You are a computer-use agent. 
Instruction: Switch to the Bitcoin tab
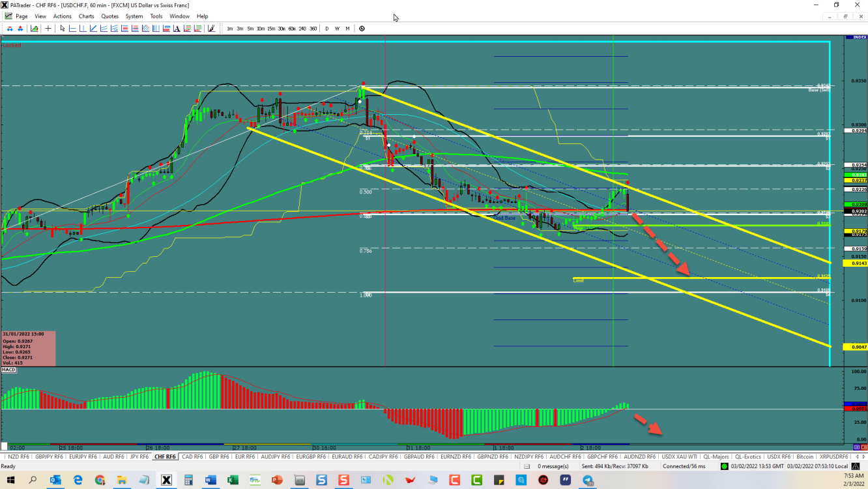805,456
